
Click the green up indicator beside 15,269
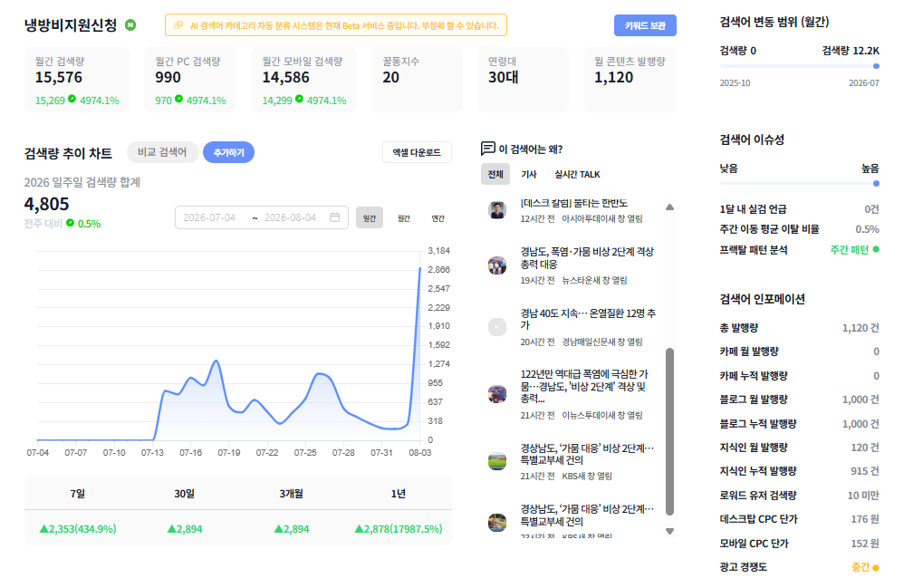tap(72, 99)
